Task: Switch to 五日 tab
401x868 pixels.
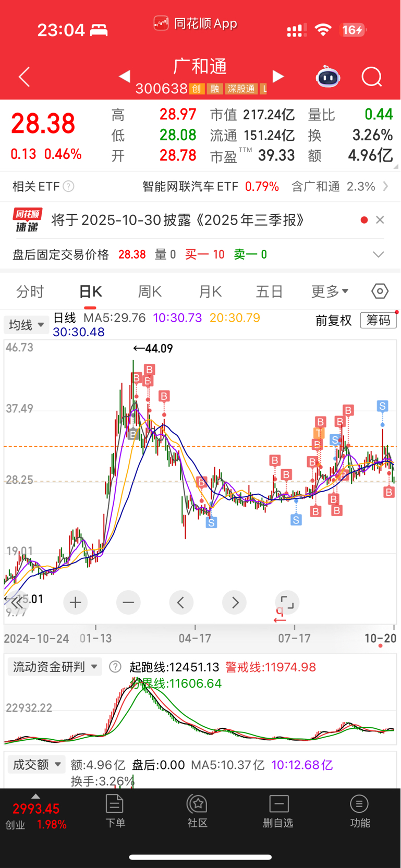Action: click(x=270, y=291)
